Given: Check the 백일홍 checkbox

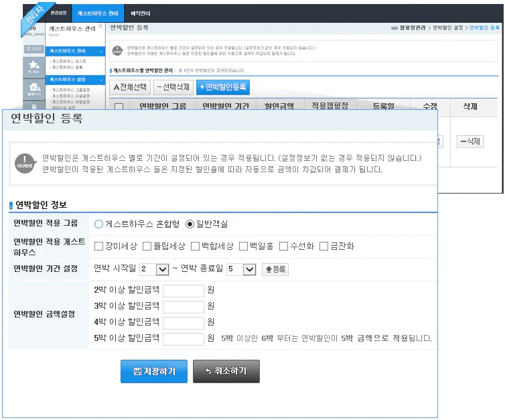Looking at the screenshot, I should (x=244, y=247).
